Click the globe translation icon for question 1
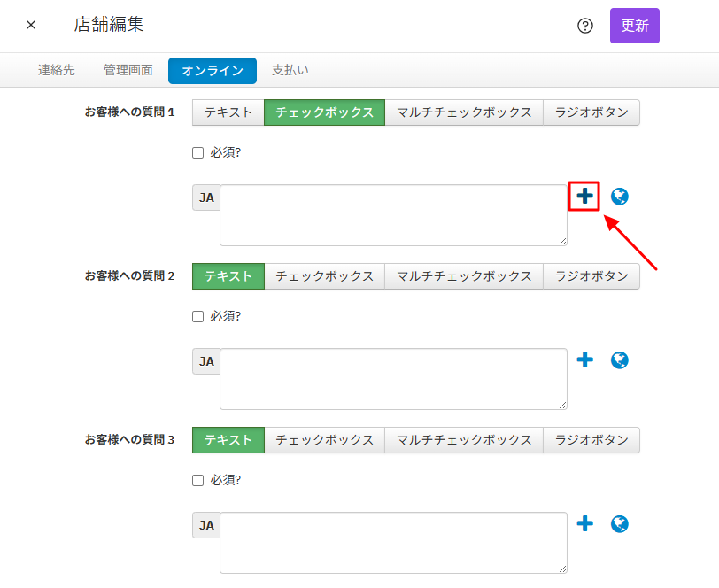 tap(620, 197)
